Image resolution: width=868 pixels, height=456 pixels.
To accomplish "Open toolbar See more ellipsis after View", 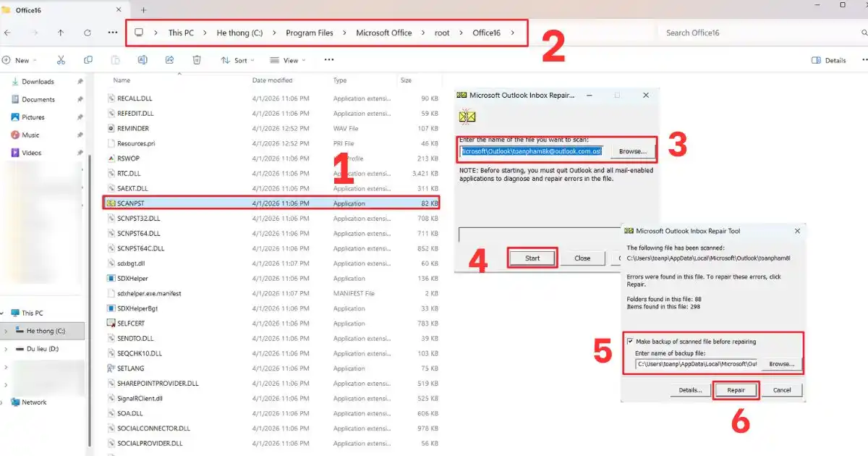I will (329, 60).
